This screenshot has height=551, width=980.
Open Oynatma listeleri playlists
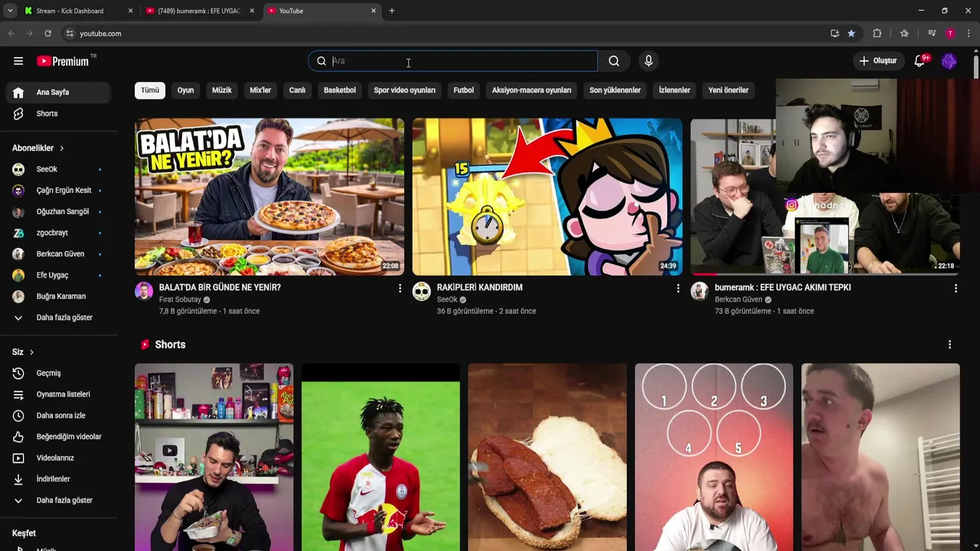59,394
